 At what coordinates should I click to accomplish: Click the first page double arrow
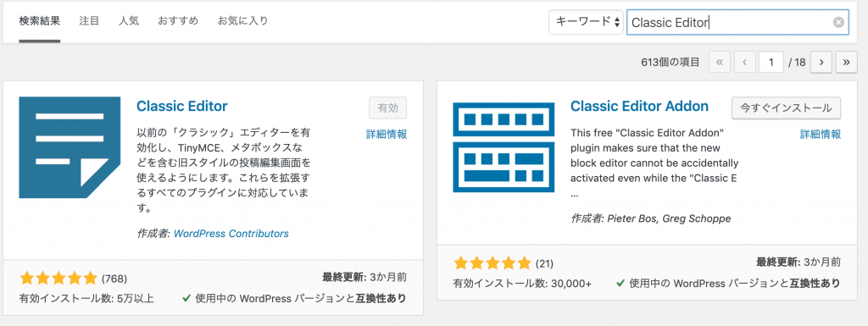tap(720, 63)
